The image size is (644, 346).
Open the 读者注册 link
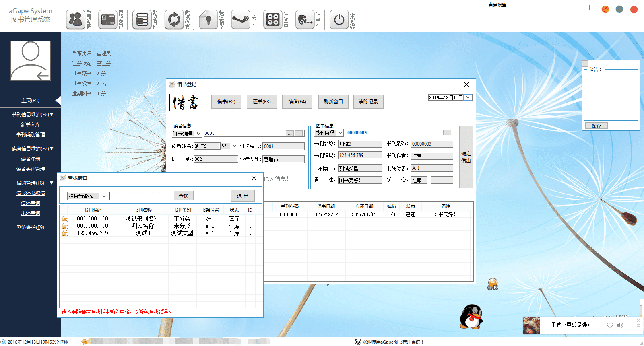click(31, 159)
